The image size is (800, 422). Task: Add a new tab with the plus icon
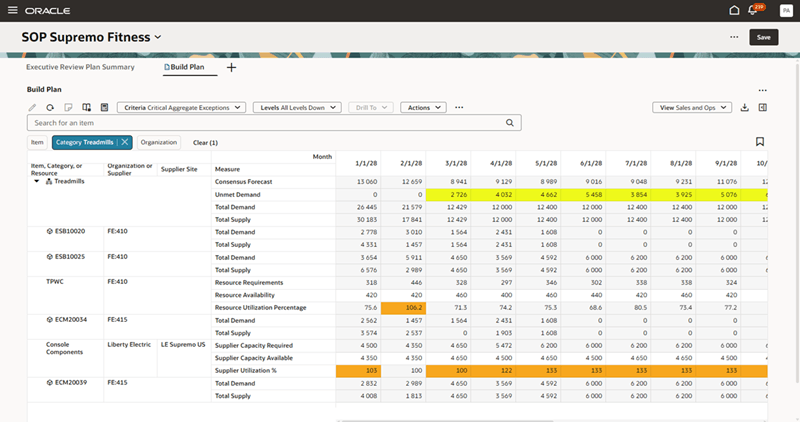click(231, 67)
